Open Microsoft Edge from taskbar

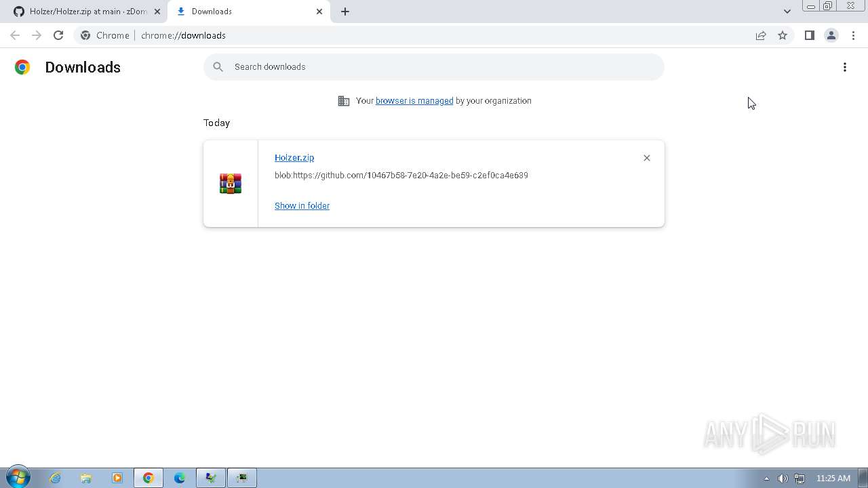pos(180,478)
